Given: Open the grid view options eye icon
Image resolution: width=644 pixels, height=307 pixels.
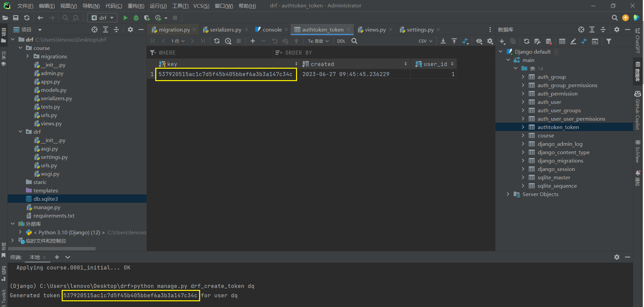Looking at the screenshot, I should (479, 41).
